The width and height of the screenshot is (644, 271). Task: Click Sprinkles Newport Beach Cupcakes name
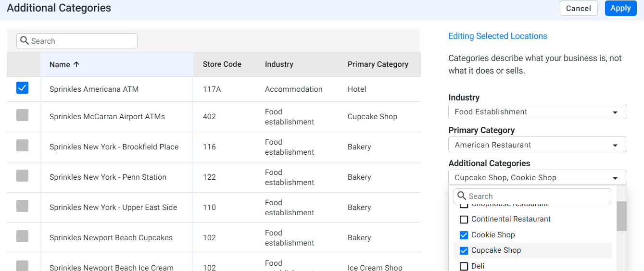click(111, 238)
